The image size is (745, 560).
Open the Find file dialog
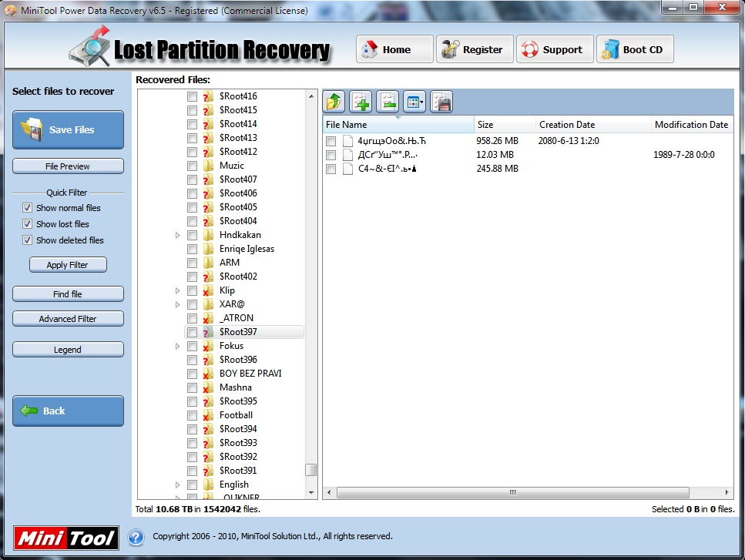tap(68, 294)
